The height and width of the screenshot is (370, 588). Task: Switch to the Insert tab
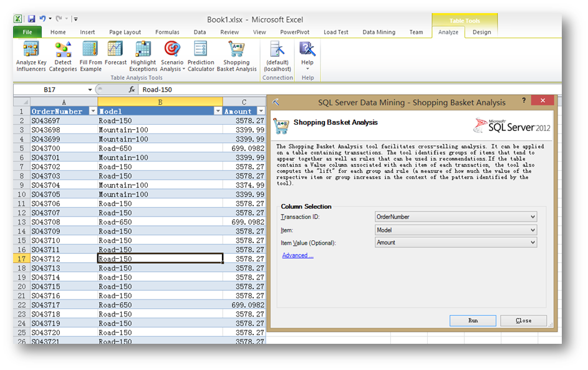pyautogui.click(x=87, y=32)
